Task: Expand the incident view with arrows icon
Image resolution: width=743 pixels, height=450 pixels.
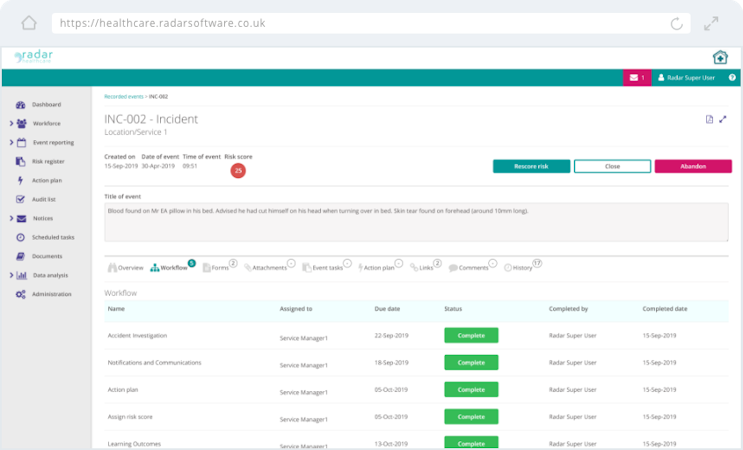Action: 723,119
